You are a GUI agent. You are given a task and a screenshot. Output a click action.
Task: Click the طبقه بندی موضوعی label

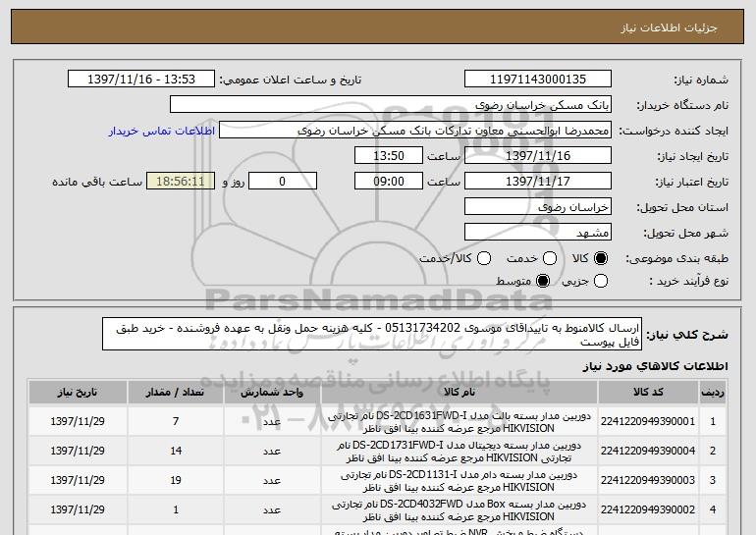click(676, 258)
